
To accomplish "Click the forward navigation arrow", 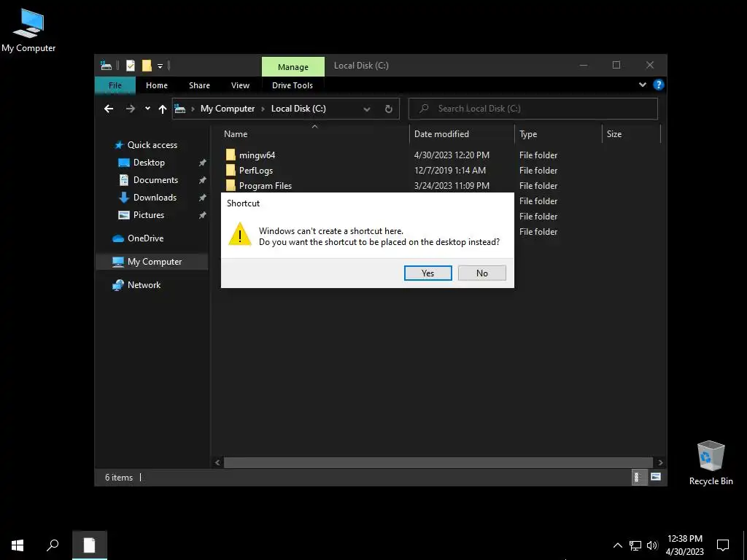I will pyautogui.click(x=130, y=109).
